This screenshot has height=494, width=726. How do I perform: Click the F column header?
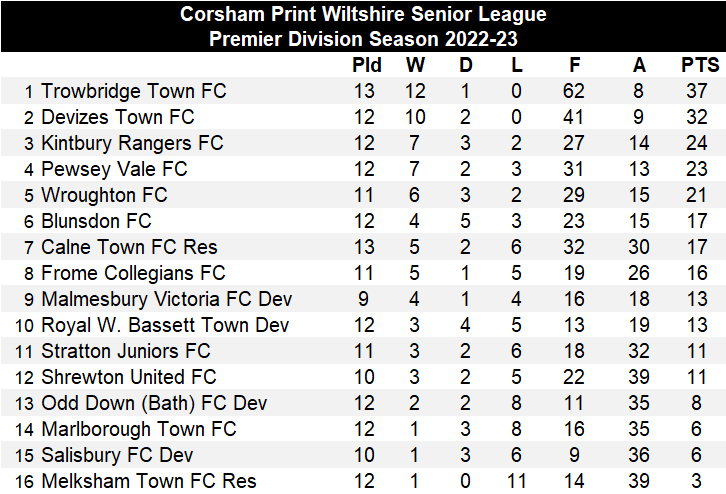coord(574,66)
